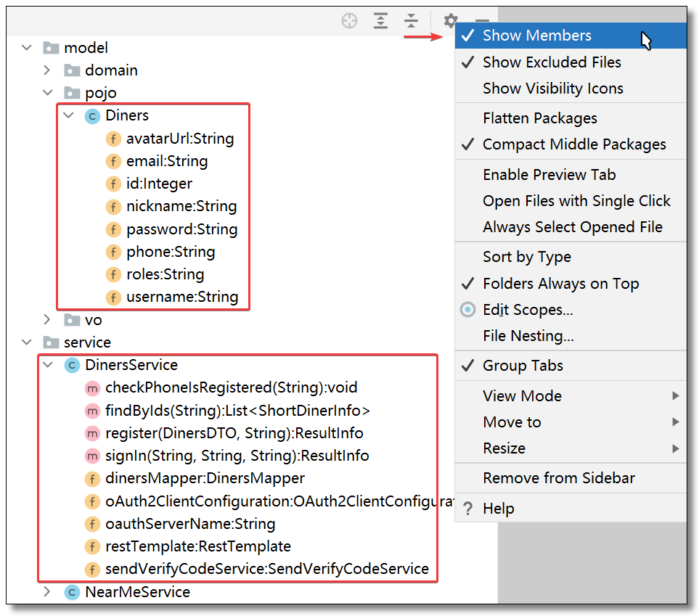Click the Collapse All icon
The image size is (699, 616).
[412, 21]
